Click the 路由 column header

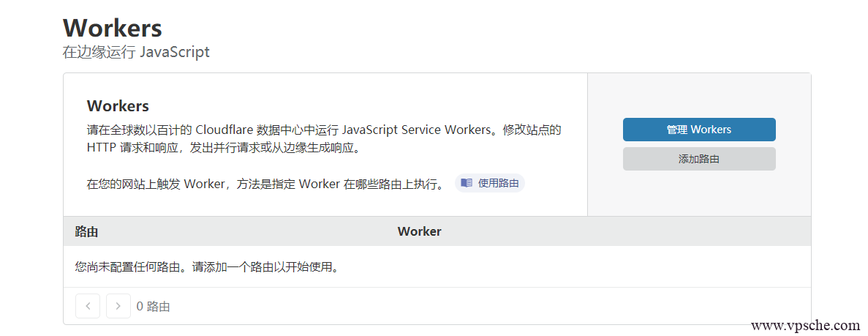coord(87,232)
